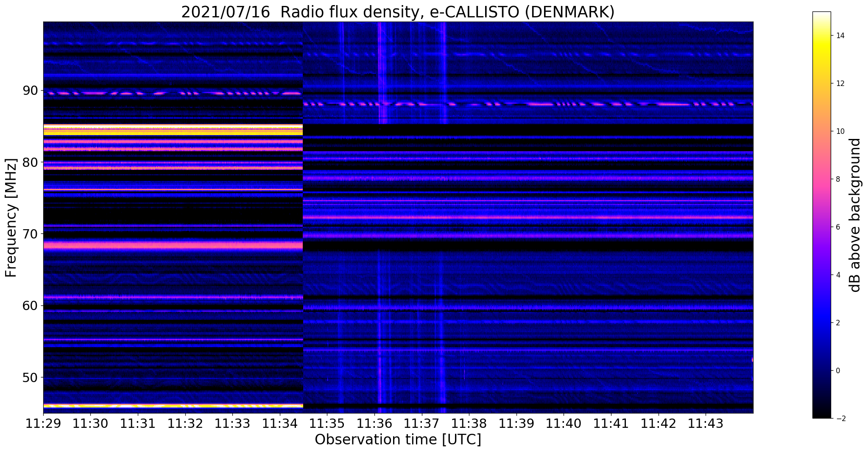Click the 11:41 time tick label

pyautogui.click(x=611, y=423)
